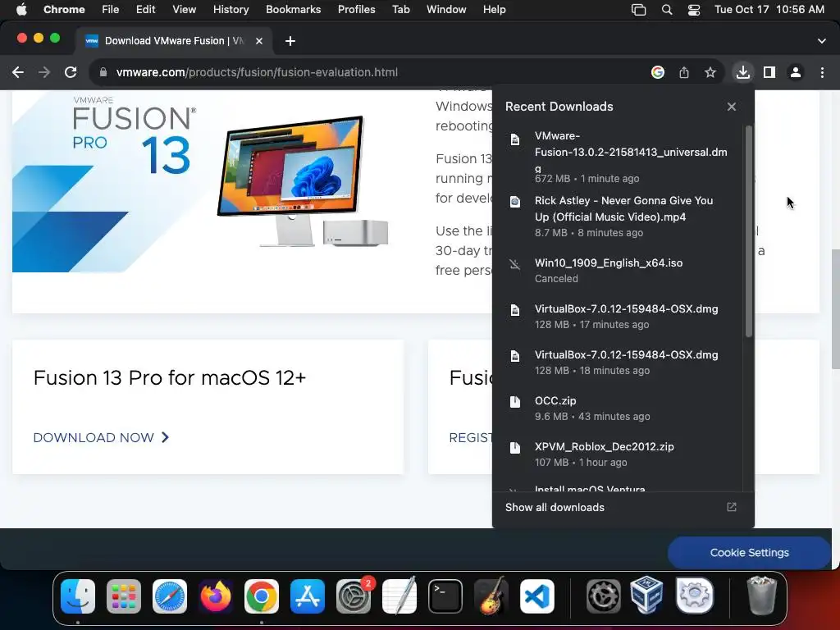Close the Download VMware Fusion tab
The height and width of the screenshot is (630, 840).
pyautogui.click(x=258, y=41)
